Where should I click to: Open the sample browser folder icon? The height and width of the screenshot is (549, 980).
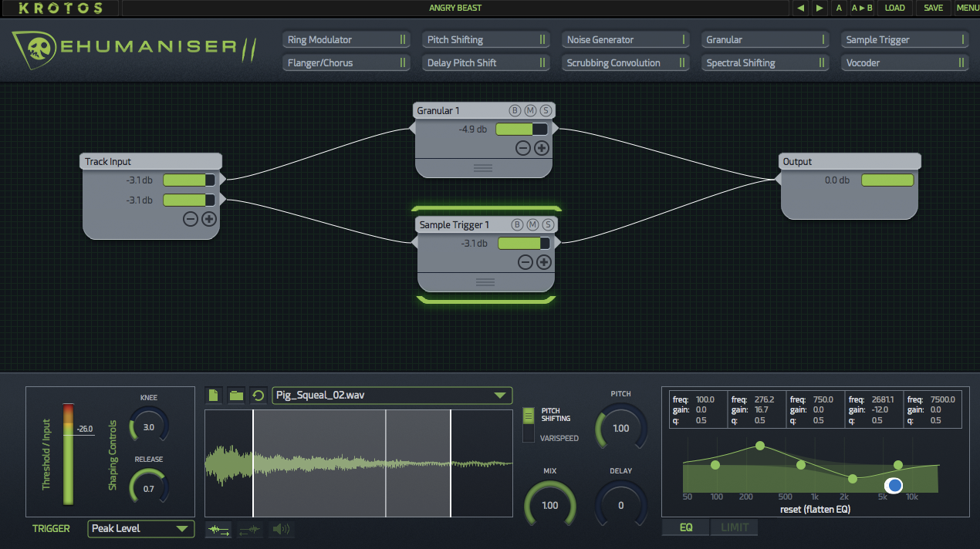[x=236, y=395]
